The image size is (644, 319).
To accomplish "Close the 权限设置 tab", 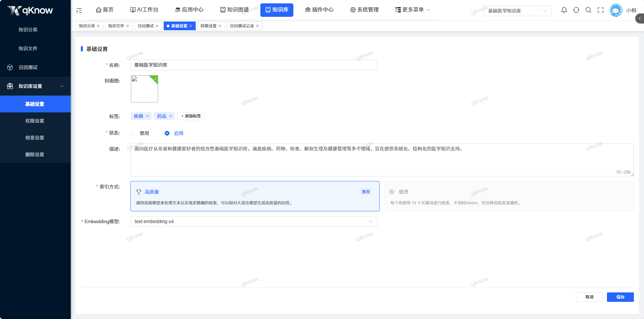I will (220, 26).
